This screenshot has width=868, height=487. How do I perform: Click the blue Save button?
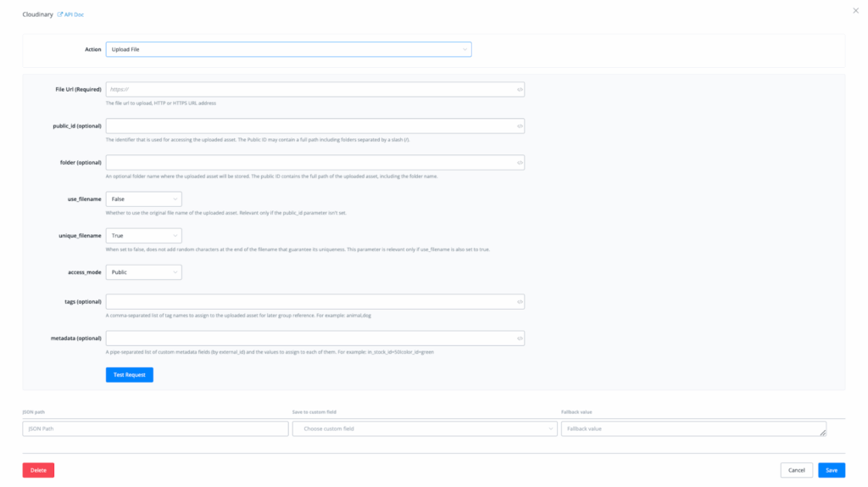tap(832, 470)
